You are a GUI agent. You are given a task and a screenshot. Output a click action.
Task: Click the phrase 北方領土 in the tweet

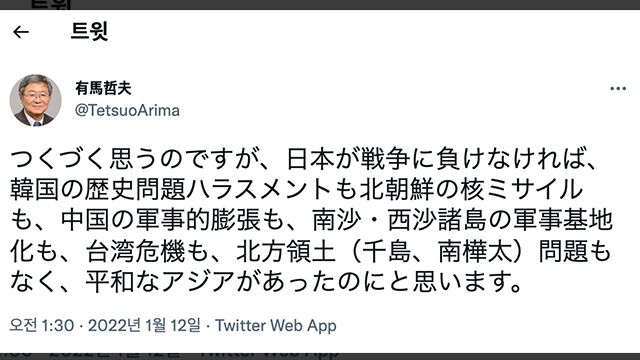tap(286, 251)
